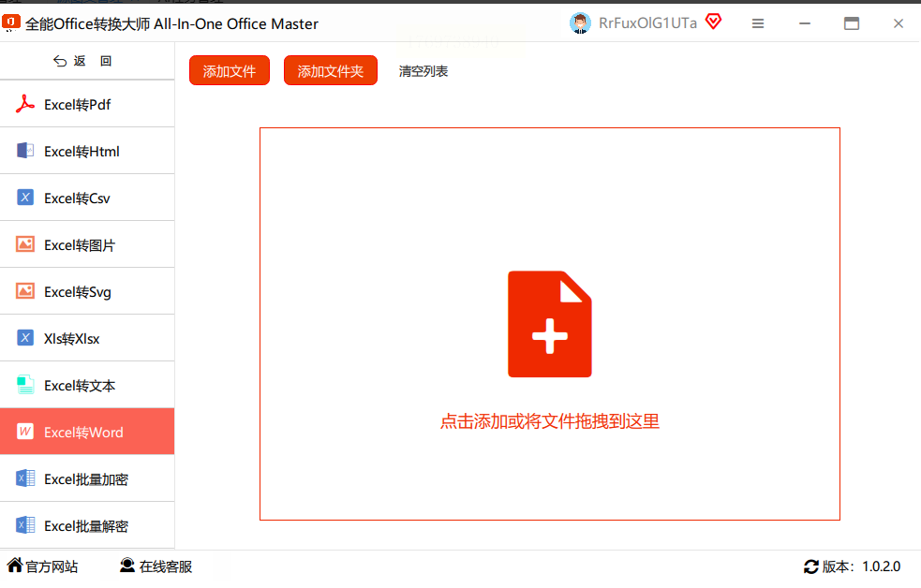Close the application window
Image resolution: width=921 pixels, height=588 pixels.
pos(899,23)
